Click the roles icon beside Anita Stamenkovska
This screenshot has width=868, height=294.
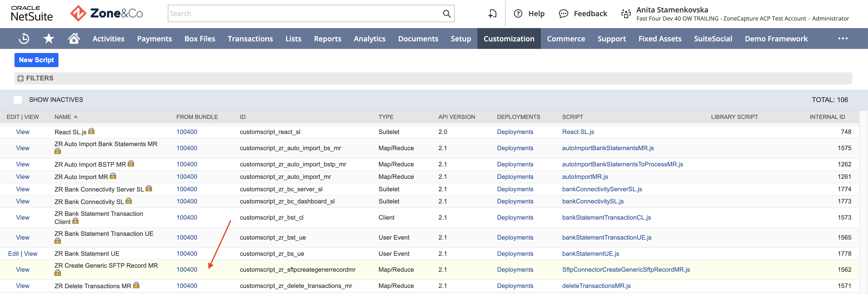point(626,14)
